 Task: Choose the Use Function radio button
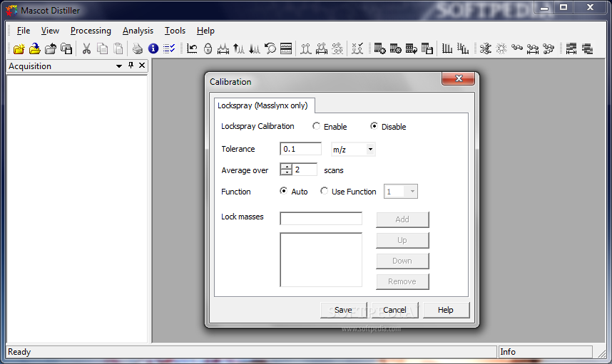(x=324, y=191)
